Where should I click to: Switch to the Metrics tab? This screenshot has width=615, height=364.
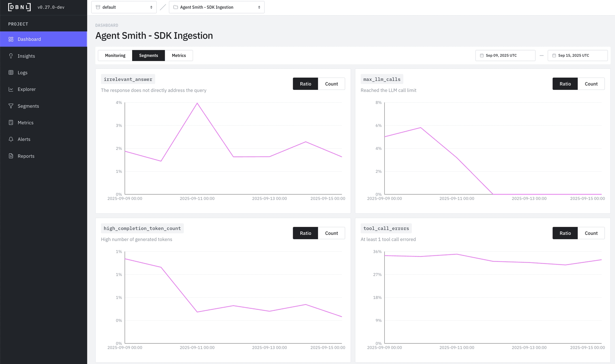coord(179,55)
